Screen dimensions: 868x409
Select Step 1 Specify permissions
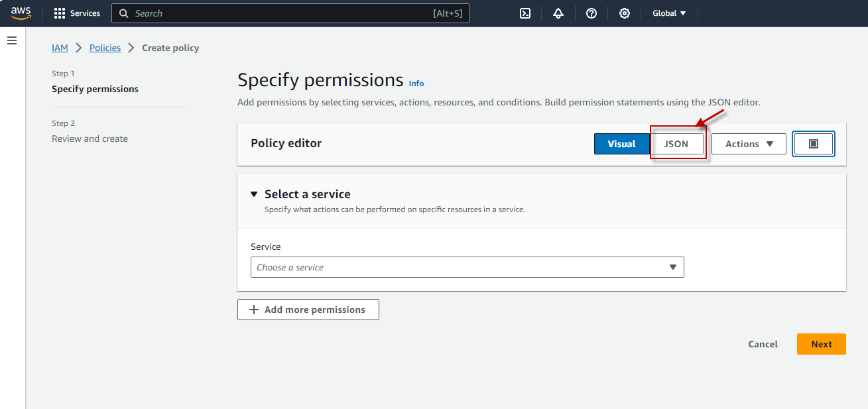click(x=95, y=89)
